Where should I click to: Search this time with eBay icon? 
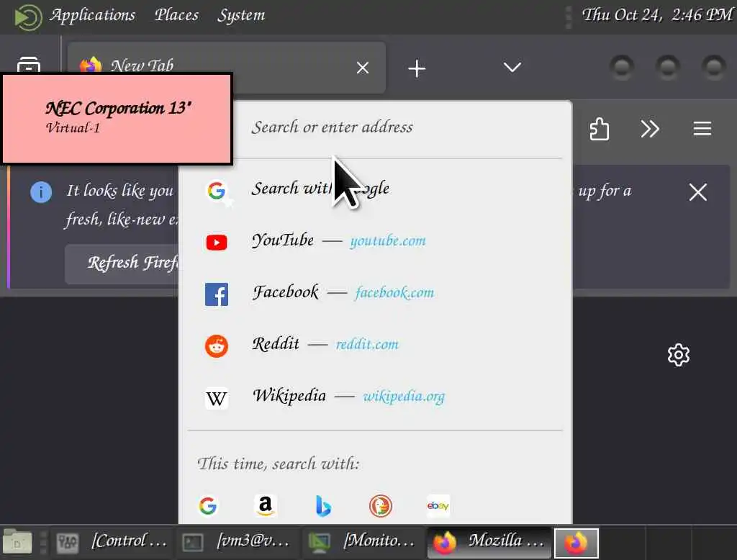(x=438, y=506)
